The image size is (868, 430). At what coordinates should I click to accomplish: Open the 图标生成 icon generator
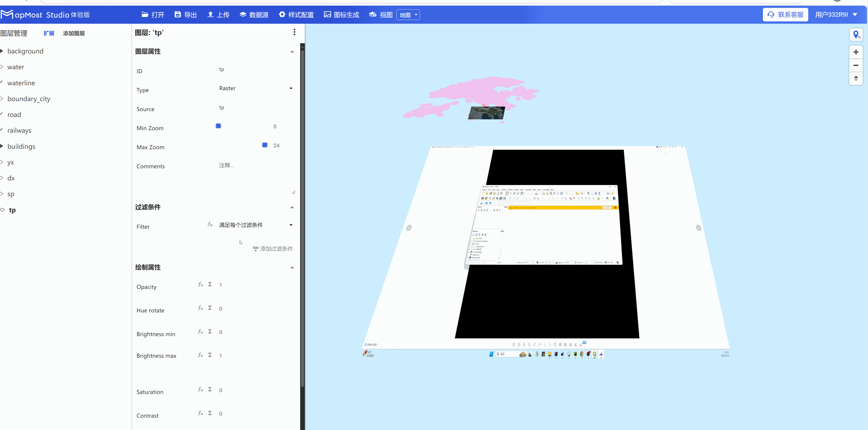click(341, 14)
